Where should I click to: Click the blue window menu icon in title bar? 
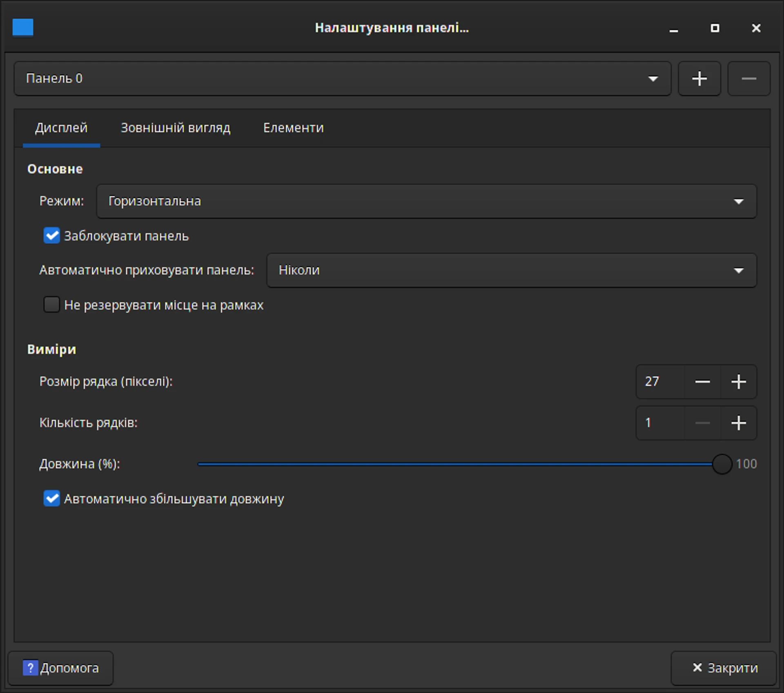coord(23,28)
